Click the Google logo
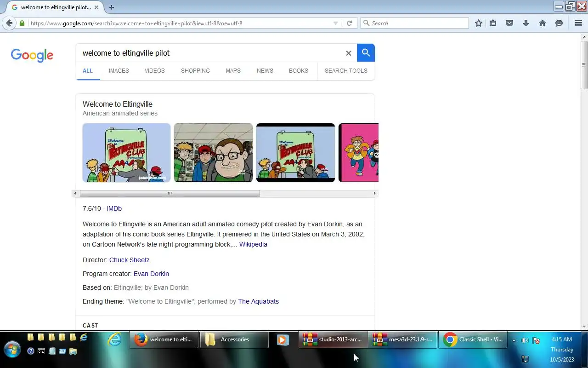Screen dimensions: 588x368 (32, 55)
